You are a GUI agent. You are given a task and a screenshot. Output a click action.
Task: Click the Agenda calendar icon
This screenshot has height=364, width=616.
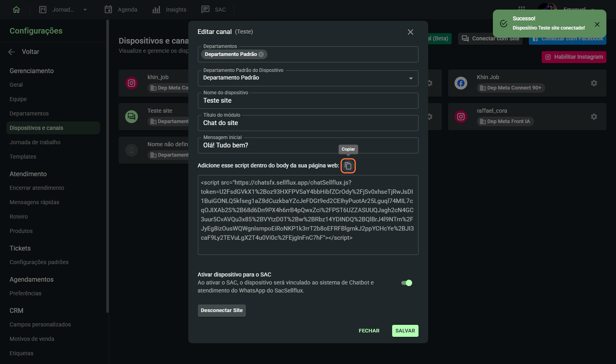tap(108, 10)
